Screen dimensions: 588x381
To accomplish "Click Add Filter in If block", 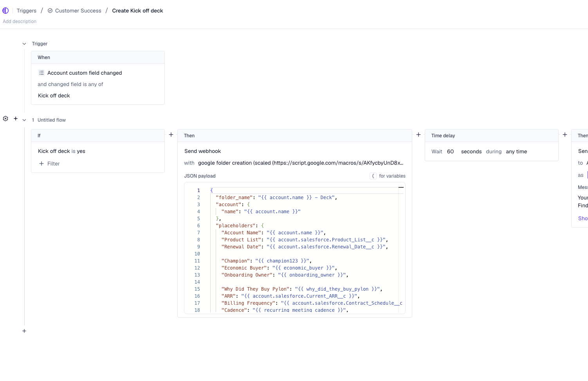I will click(50, 164).
